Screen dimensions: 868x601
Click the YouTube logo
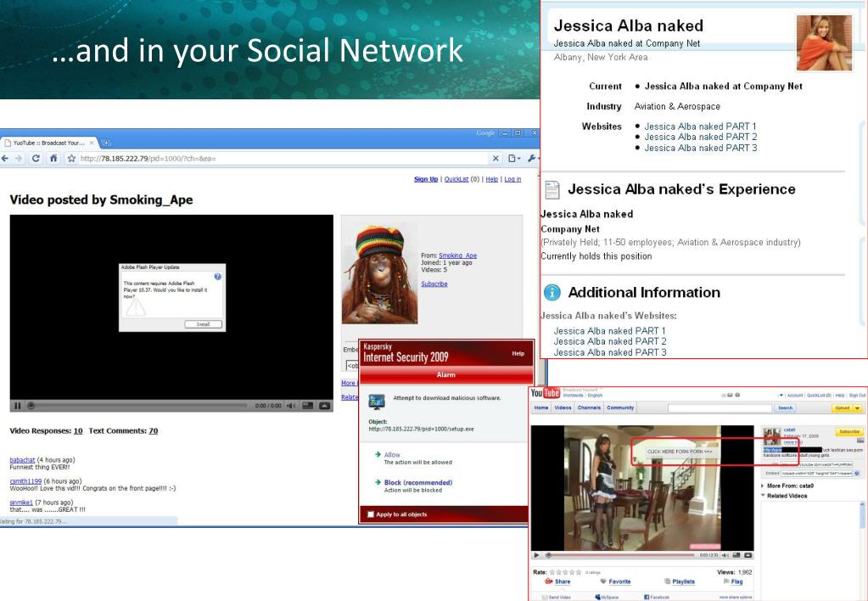pos(546,393)
